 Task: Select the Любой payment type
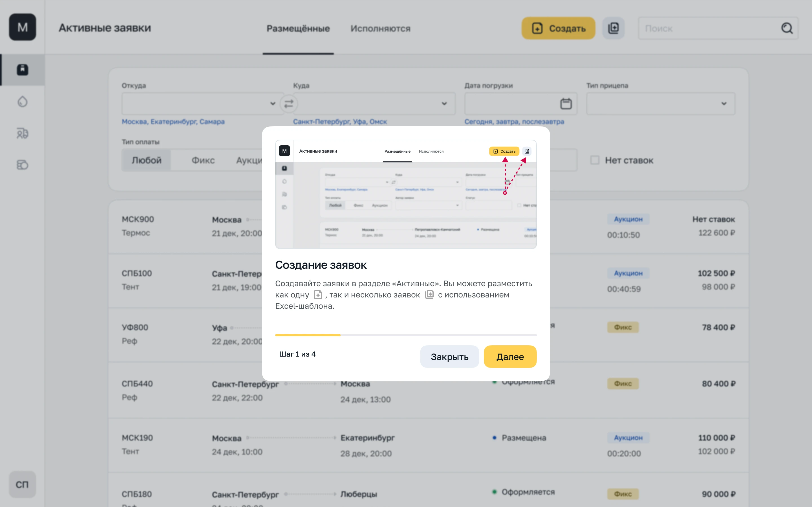(x=147, y=160)
